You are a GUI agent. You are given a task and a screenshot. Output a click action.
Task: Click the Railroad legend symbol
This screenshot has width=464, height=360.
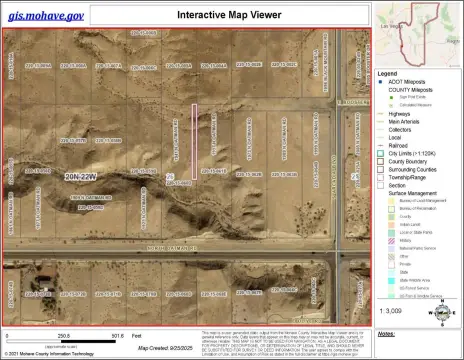click(381, 146)
